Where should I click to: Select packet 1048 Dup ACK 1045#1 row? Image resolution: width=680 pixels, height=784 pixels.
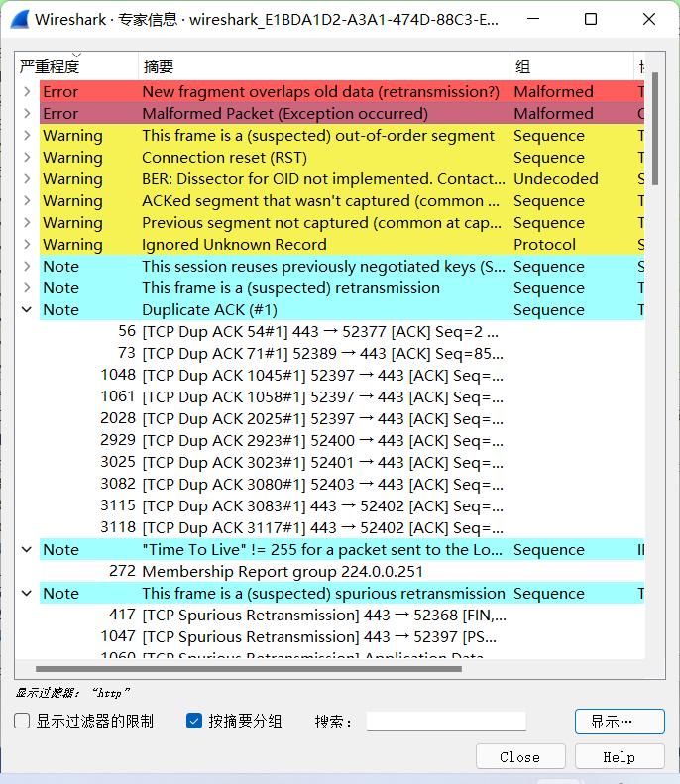[330, 375]
